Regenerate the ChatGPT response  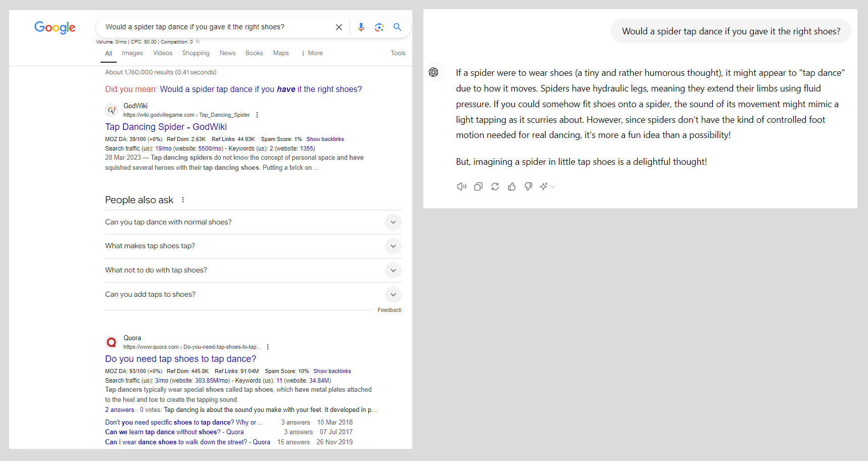pyautogui.click(x=495, y=187)
